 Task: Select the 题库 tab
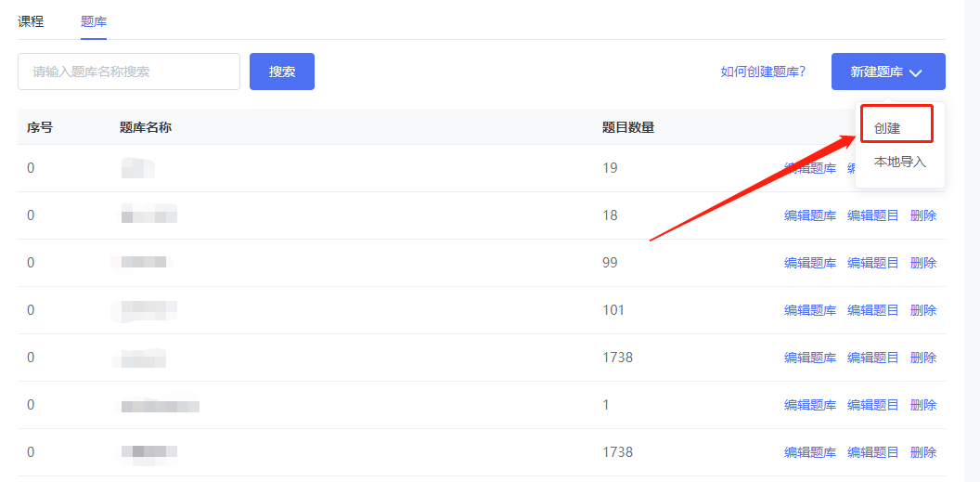coord(94,21)
